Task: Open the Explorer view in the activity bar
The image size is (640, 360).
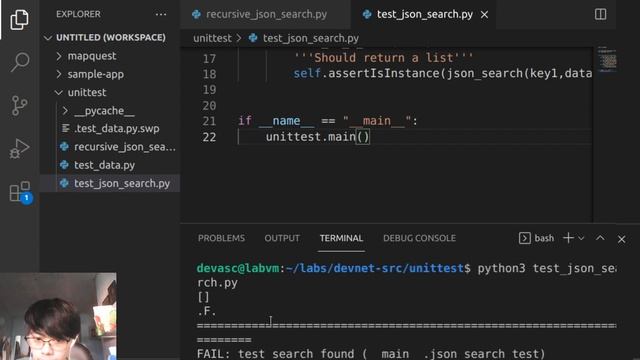Action: (x=19, y=19)
